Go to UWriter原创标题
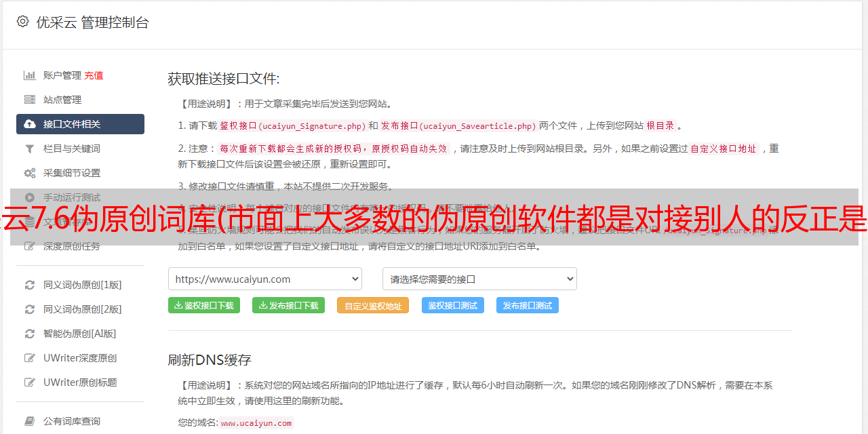The image size is (868, 434). coord(80,382)
